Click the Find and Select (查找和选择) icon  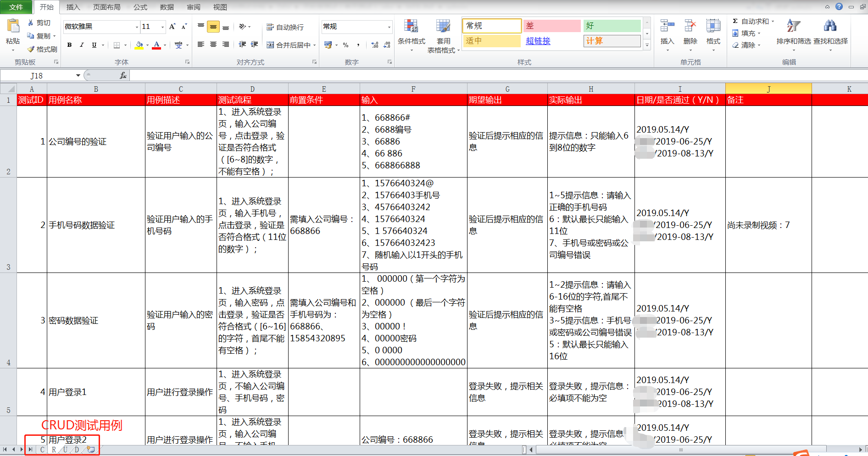830,33
